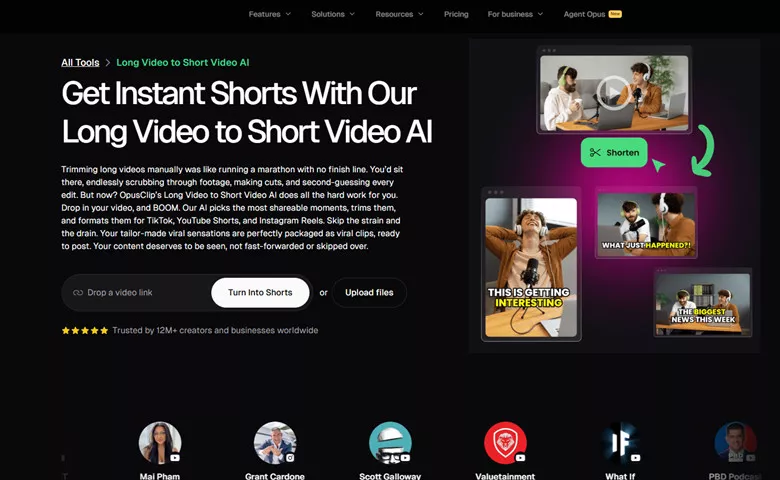Expand the Solutions chevron arrow
The width and height of the screenshot is (780, 480).
click(x=352, y=14)
